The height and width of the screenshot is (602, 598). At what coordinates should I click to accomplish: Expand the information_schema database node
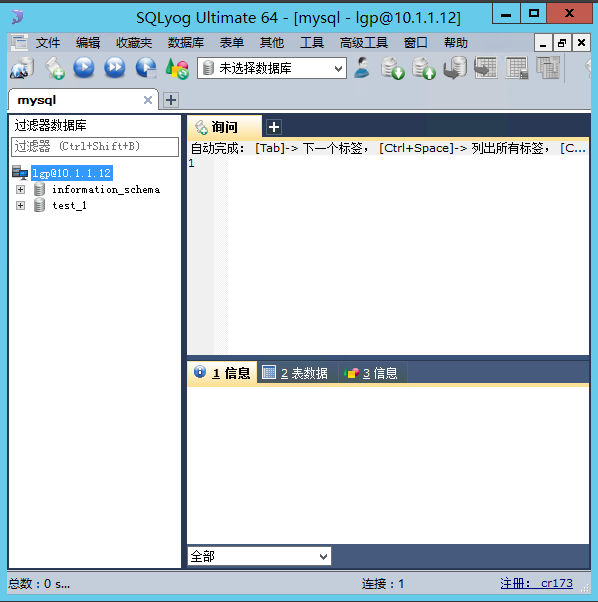tap(20, 190)
